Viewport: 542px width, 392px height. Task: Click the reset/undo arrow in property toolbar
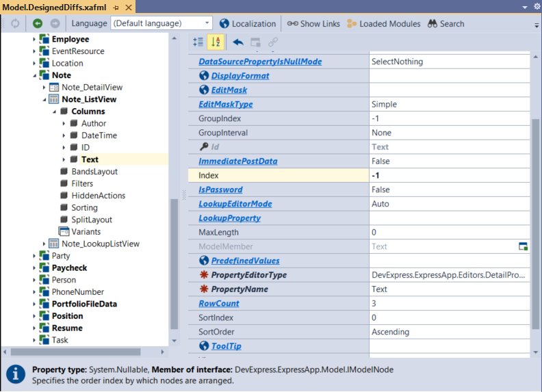[x=238, y=42]
